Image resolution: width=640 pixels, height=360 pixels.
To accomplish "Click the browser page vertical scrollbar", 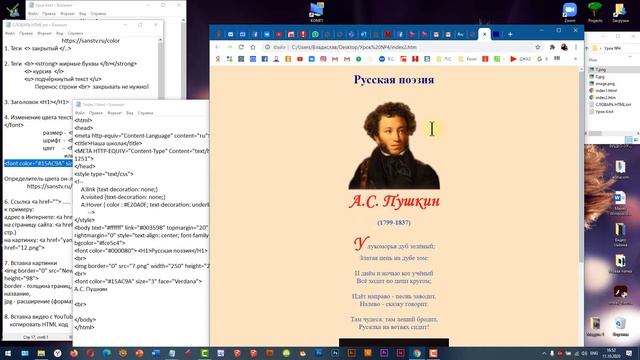I will click(x=581, y=167).
